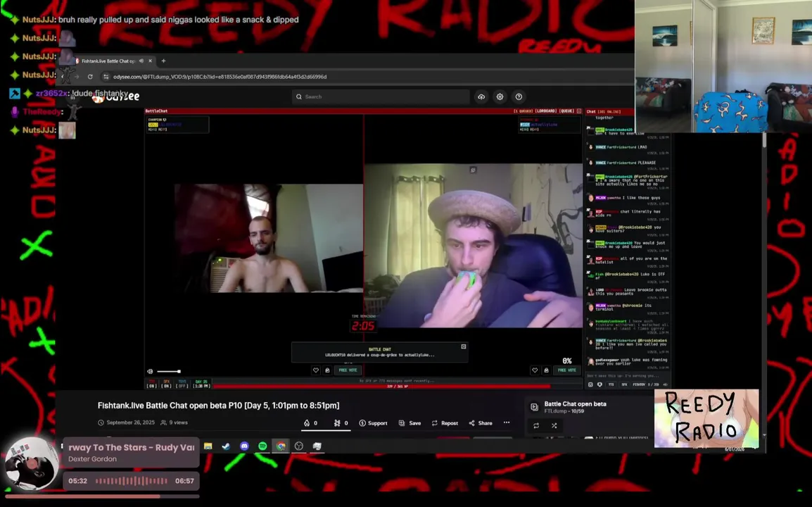Toggle the TTS [ON] setting below video
The image size is (812, 507).
click(x=152, y=384)
